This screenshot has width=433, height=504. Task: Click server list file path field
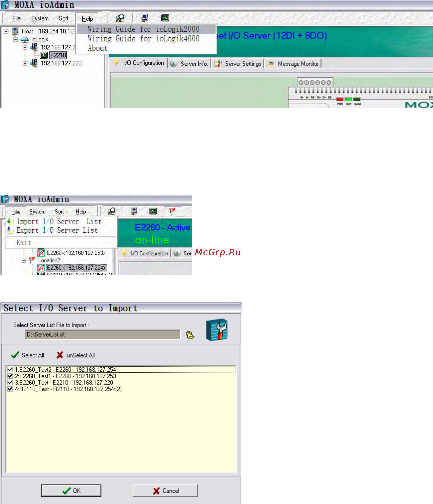point(103,334)
